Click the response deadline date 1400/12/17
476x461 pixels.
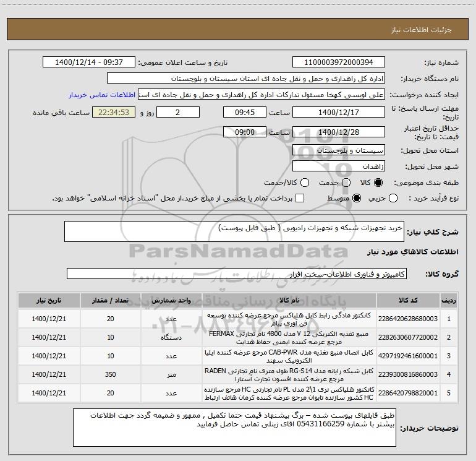[339, 112]
